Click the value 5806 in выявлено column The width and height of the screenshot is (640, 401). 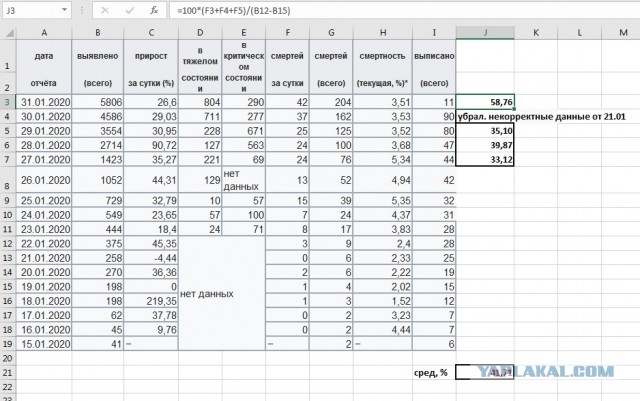[x=98, y=102]
